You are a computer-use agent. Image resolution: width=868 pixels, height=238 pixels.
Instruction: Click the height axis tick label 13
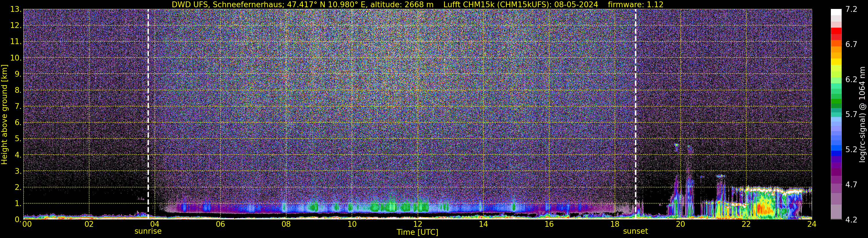point(16,9)
